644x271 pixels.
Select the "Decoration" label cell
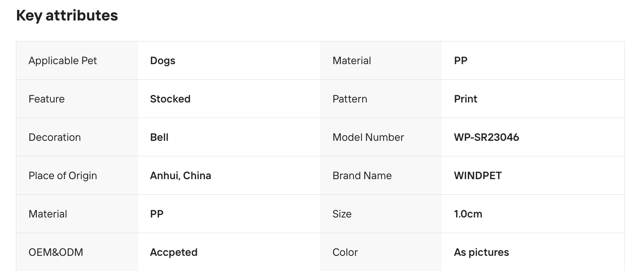click(55, 137)
